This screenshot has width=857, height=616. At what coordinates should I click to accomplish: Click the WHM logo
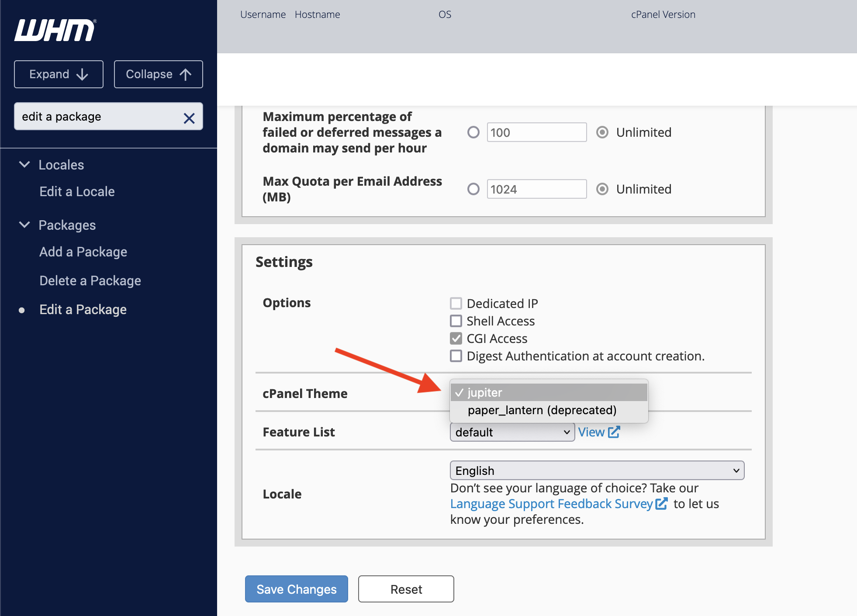pyautogui.click(x=55, y=30)
